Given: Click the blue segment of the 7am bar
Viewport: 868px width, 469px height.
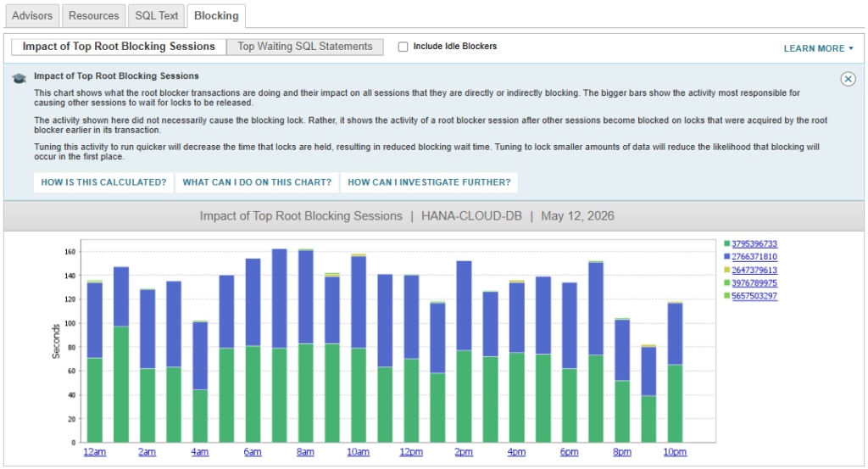Looking at the screenshot, I should (x=280, y=299).
